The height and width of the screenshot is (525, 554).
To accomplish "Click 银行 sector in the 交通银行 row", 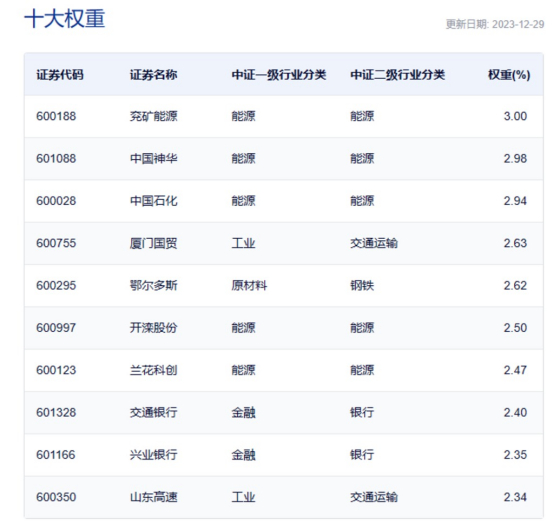I will pyautogui.click(x=362, y=413).
